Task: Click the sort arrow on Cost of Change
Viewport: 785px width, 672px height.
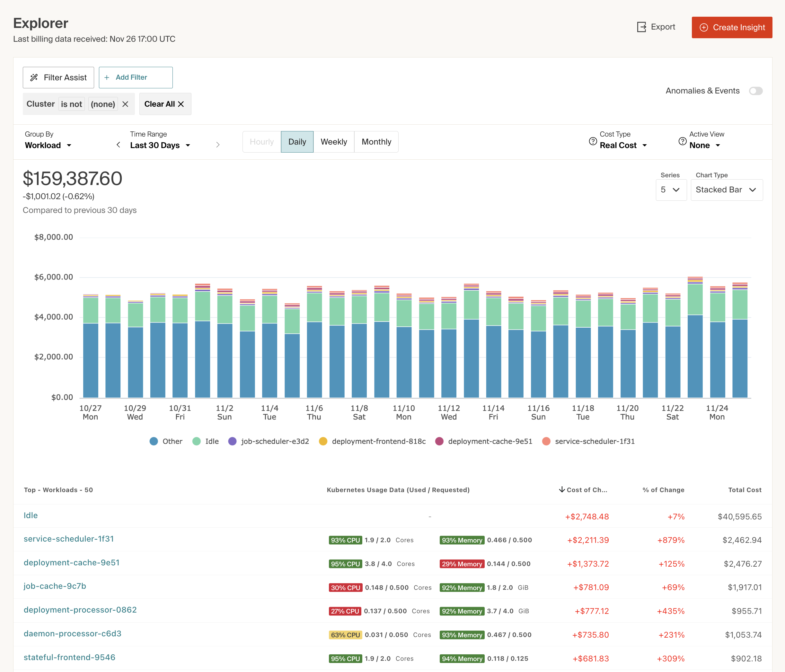Action: click(x=561, y=490)
